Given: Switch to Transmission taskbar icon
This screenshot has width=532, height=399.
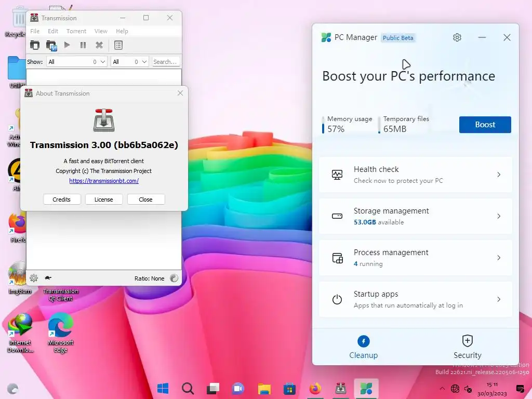Looking at the screenshot, I should coord(340,389).
